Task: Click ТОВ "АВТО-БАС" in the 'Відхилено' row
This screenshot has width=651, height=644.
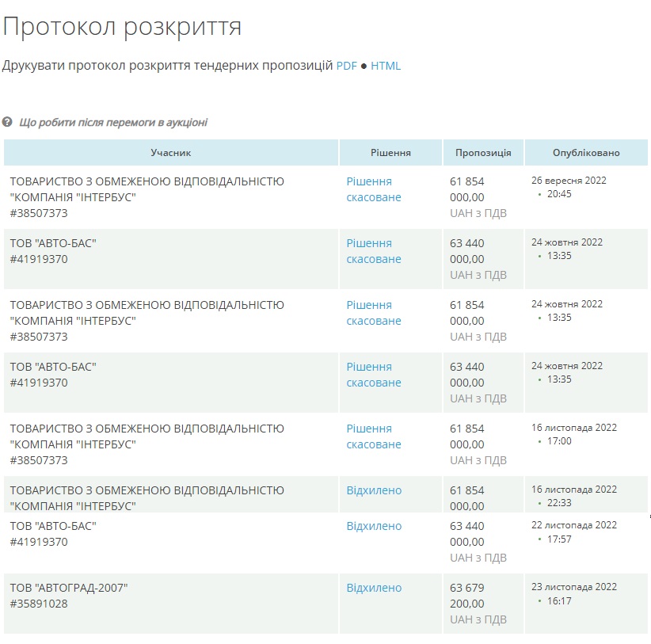Action: point(53,526)
